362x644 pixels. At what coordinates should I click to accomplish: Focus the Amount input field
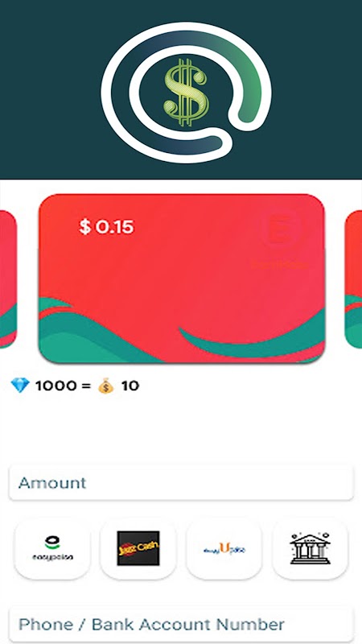[181, 482]
